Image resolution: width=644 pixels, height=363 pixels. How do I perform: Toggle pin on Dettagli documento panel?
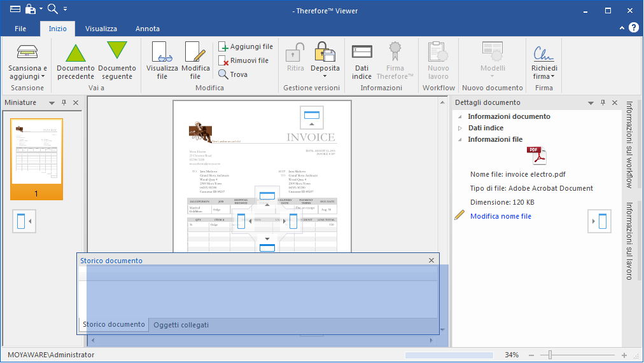pos(602,103)
